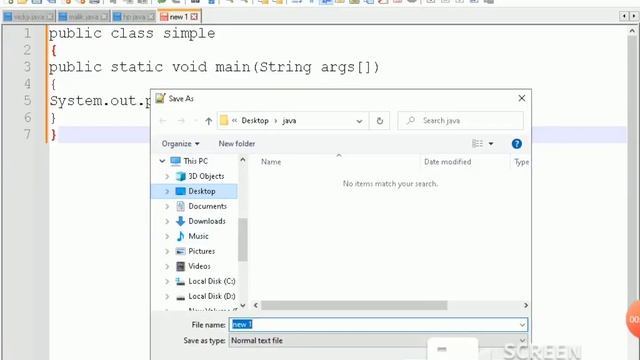Screen dimensions: 640x360
Task: Open the Music folder
Action: [x=198, y=236]
